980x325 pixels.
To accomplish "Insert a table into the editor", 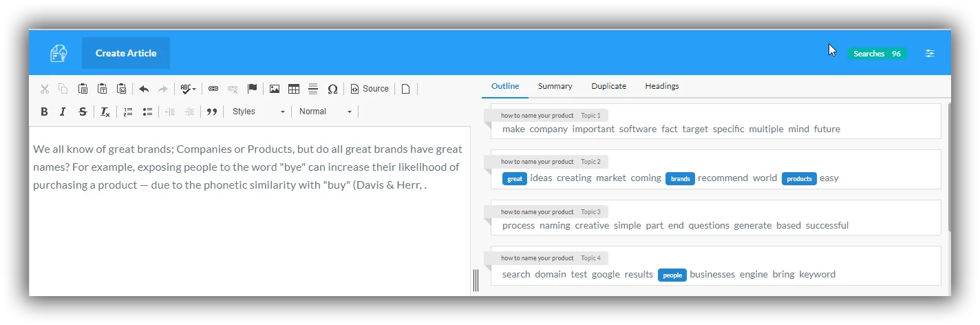I will coord(294,89).
